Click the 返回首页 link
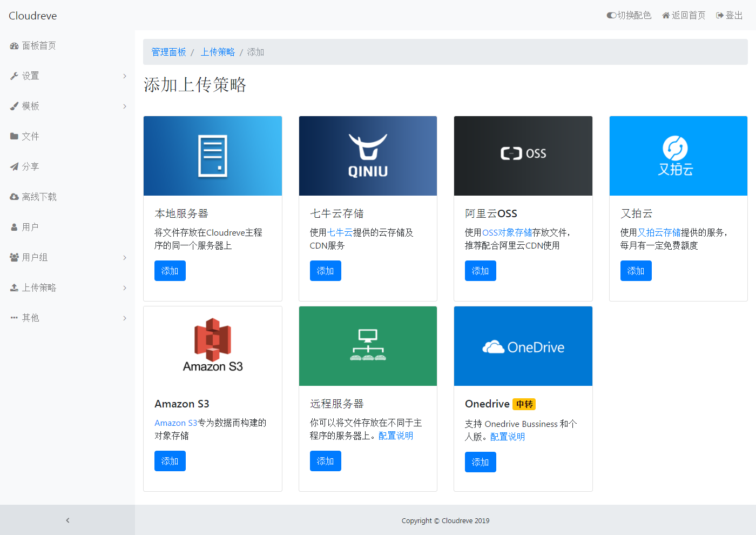This screenshot has width=756, height=535. [684, 15]
